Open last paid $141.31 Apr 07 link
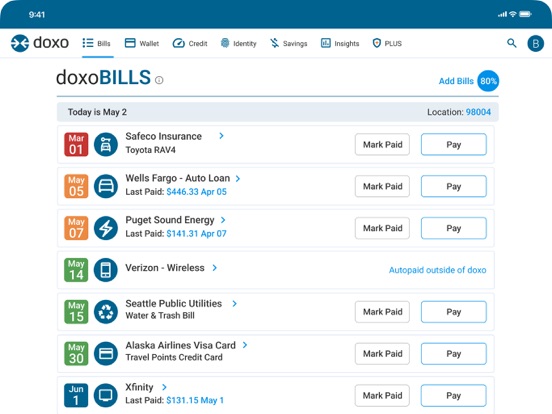Viewport: 552px width, 414px height. coord(196,234)
